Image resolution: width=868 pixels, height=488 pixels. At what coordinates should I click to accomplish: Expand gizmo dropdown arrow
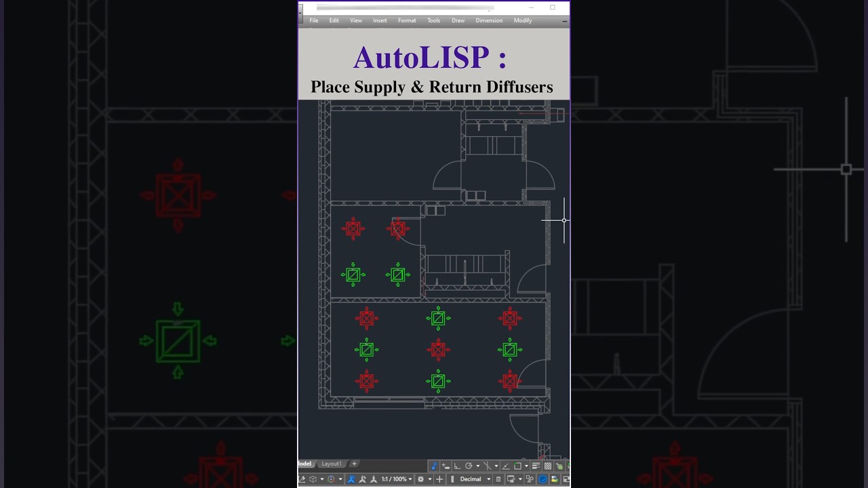pyautogui.click(x=340, y=479)
